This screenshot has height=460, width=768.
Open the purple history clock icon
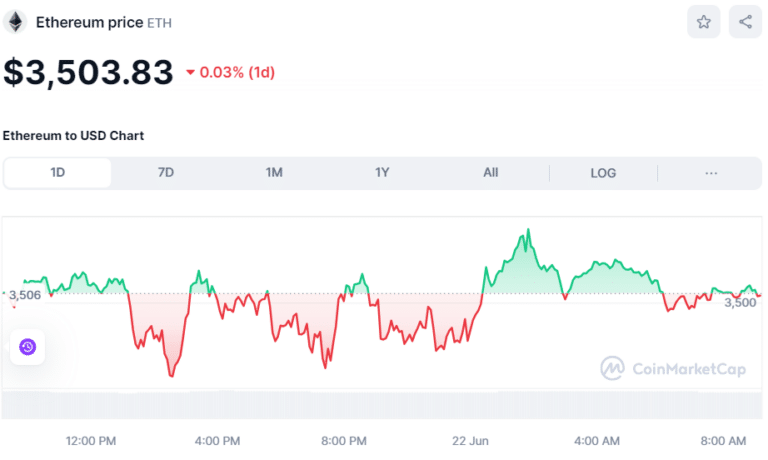click(x=27, y=347)
